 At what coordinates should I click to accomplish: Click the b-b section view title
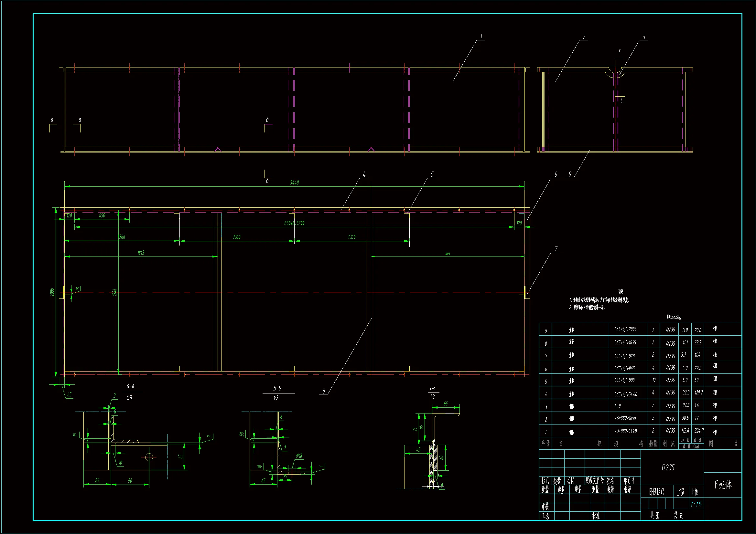[277, 389]
